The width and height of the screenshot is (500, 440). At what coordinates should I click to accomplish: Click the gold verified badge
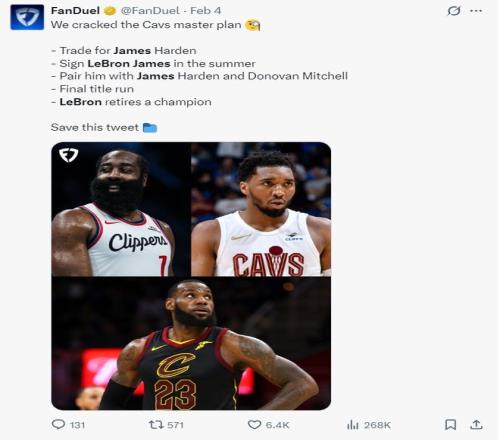click(x=110, y=11)
